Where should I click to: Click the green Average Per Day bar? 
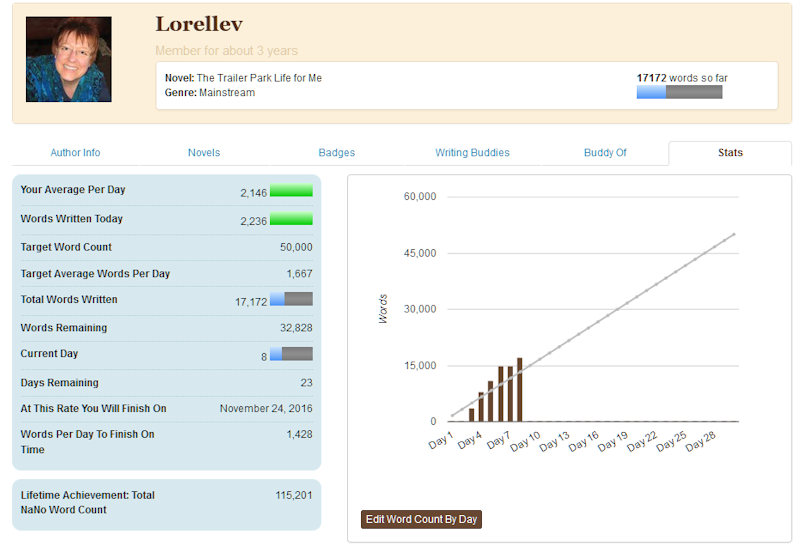click(x=291, y=190)
